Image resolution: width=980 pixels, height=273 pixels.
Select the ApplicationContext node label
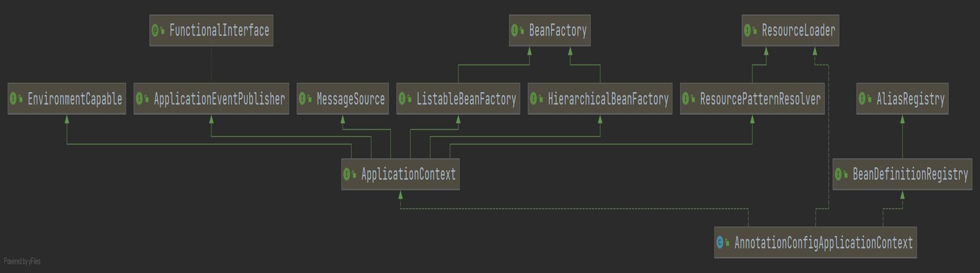(x=408, y=175)
